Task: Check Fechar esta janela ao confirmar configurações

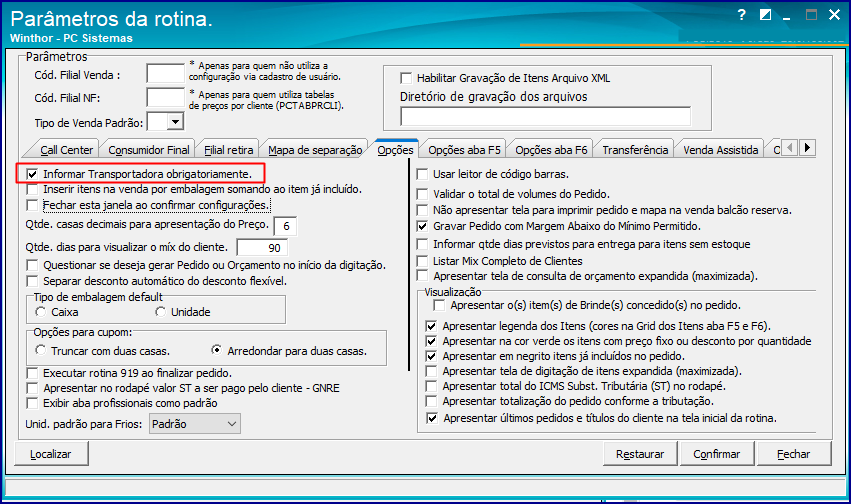Action: [33, 205]
